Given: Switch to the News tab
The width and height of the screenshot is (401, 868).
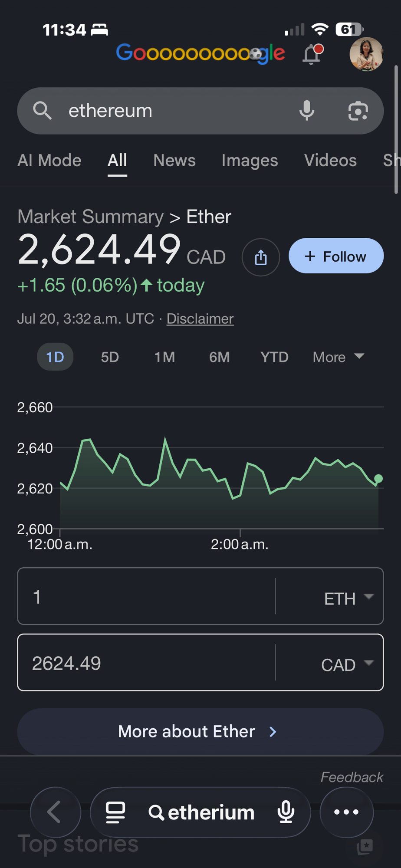Looking at the screenshot, I should pos(174,161).
